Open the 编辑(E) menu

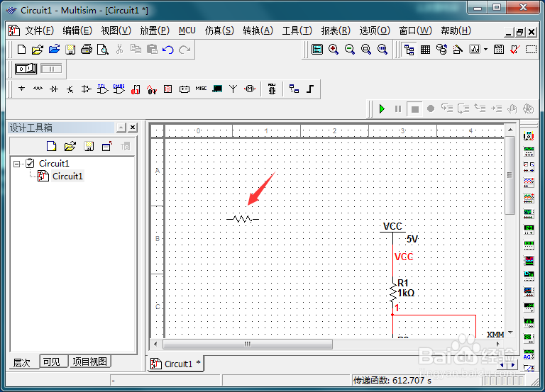pos(77,30)
